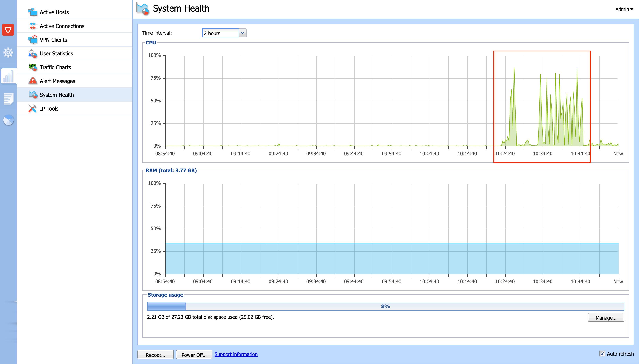Click the Manage storage button
The width and height of the screenshot is (639, 364).
605,317
